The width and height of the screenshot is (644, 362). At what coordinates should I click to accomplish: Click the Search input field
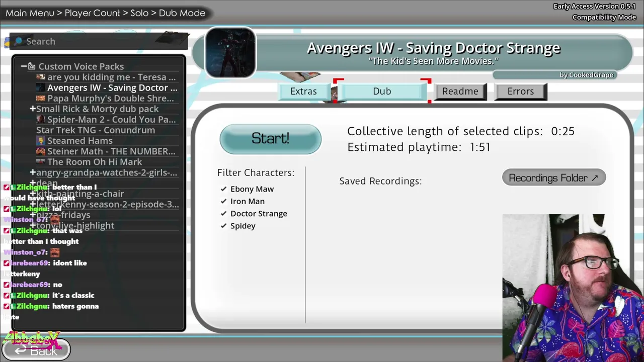(99, 41)
